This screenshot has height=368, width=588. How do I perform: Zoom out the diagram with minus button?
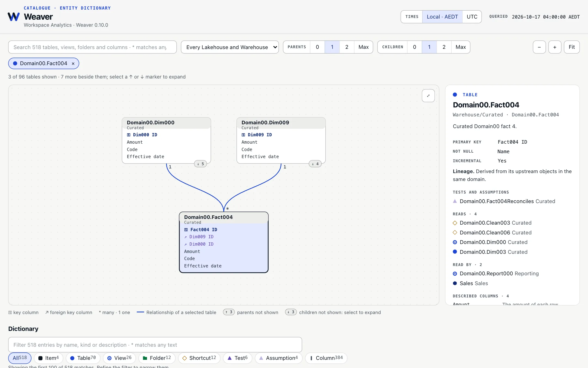(539, 47)
